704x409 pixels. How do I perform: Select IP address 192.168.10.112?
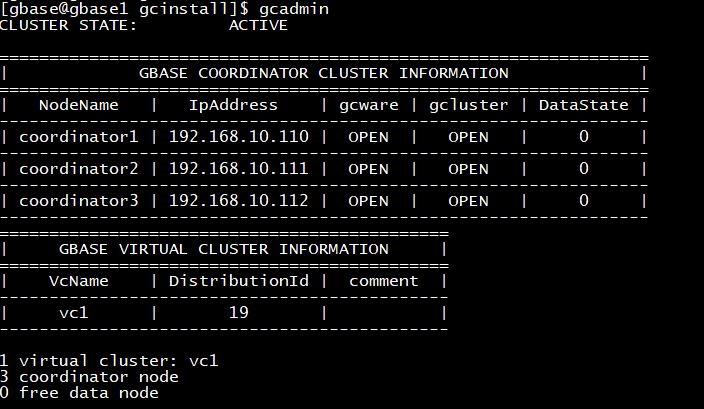pyautogui.click(x=239, y=200)
